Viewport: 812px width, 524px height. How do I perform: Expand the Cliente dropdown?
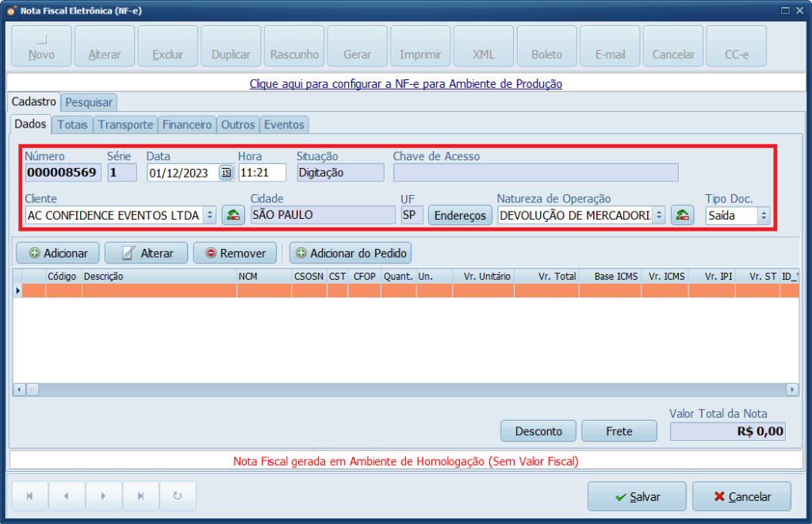[209, 215]
